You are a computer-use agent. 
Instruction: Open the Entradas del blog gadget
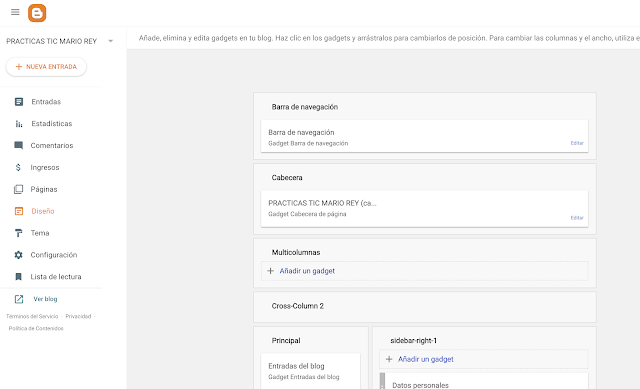point(311,371)
